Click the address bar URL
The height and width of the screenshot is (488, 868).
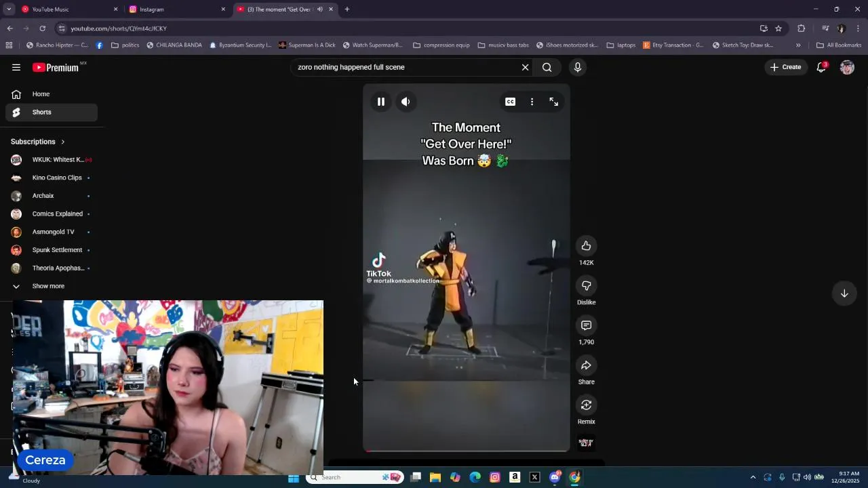coord(119,28)
